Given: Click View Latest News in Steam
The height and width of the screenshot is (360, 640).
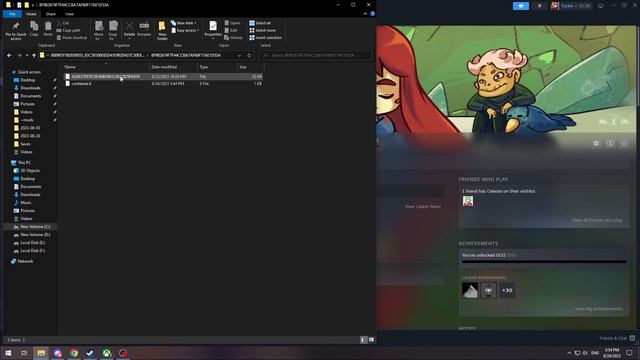Looking at the screenshot, I should coord(422,207).
